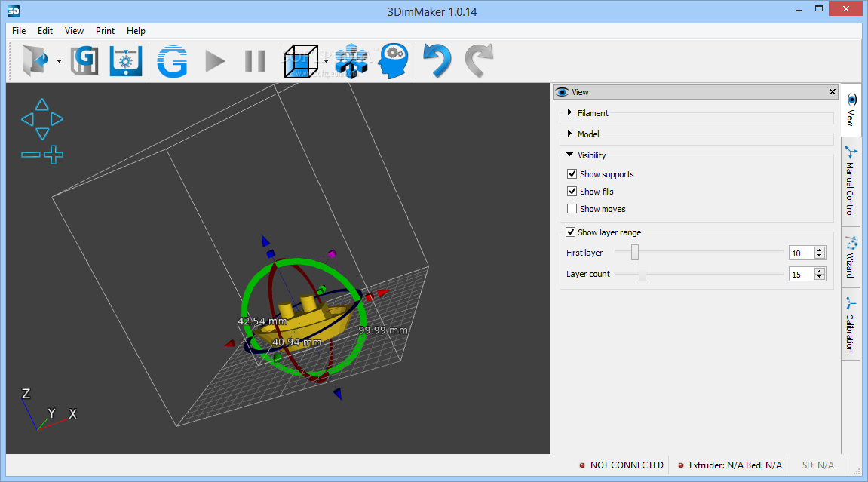The height and width of the screenshot is (482, 868).
Task: Click the gray Redo arrow
Action: click(479, 60)
